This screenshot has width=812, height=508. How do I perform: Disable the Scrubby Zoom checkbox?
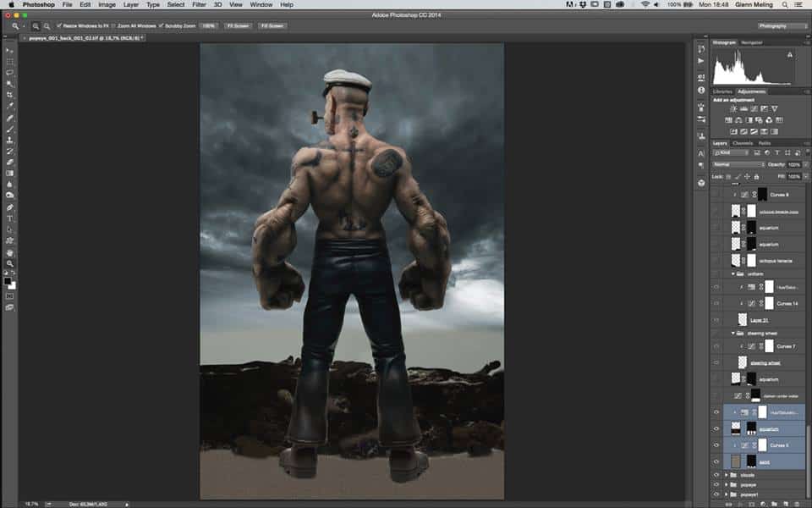161,26
